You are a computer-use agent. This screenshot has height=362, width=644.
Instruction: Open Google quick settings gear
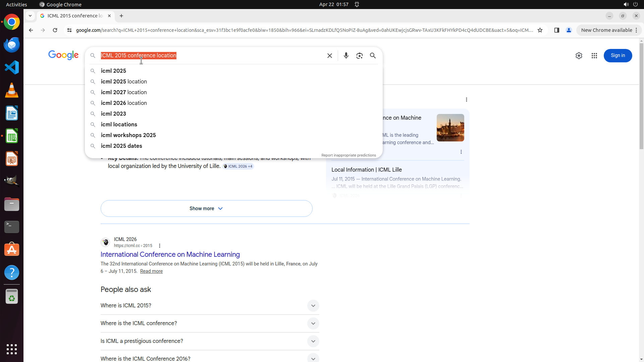(579, 56)
